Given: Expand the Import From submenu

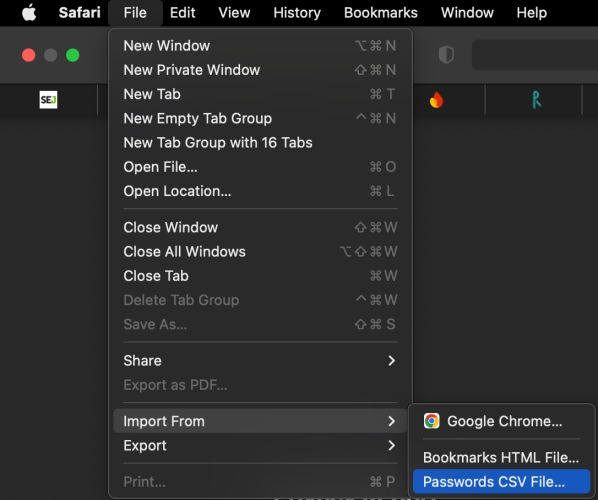Looking at the screenshot, I should (260, 421).
